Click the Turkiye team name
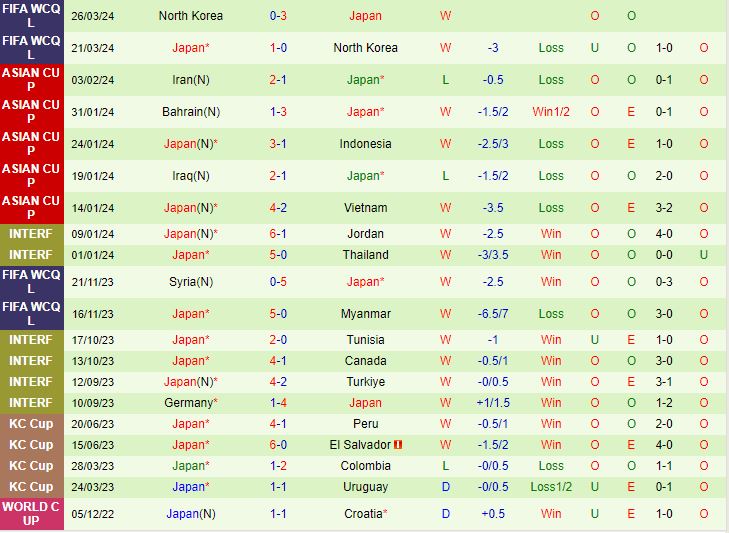The image size is (729, 533). [365, 382]
